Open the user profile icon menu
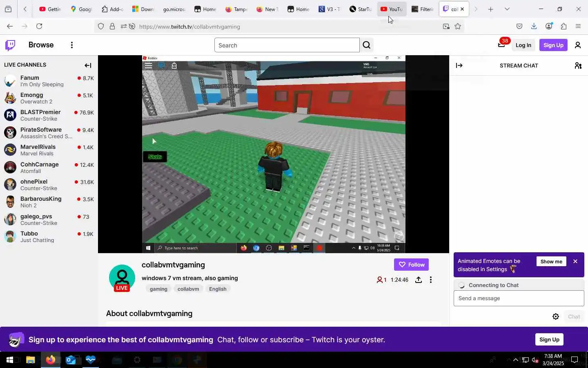 pyautogui.click(x=578, y=45)
